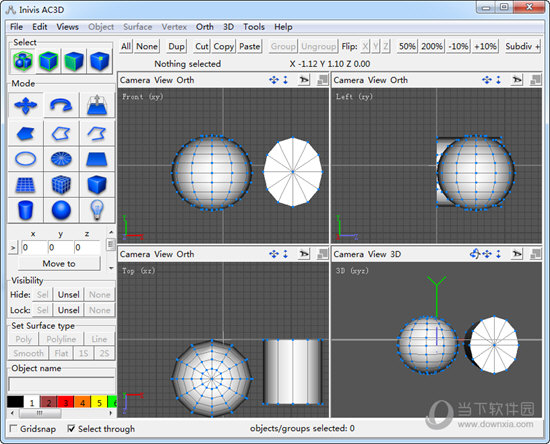Expand position options arrow beside x field
This screenshot has height=444, width=550.
point(13,248)
